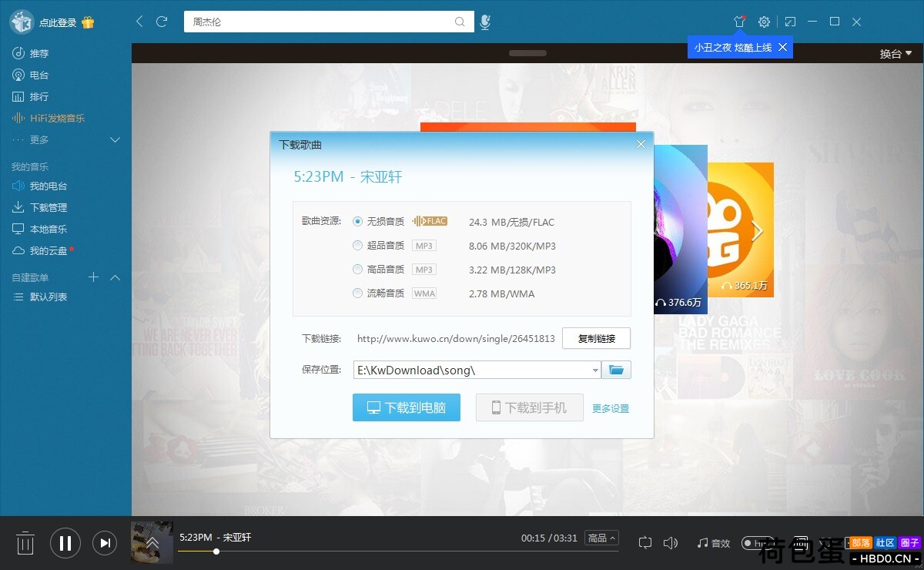
Task: Click 下载到电脑 button
Action: [407, 407]
